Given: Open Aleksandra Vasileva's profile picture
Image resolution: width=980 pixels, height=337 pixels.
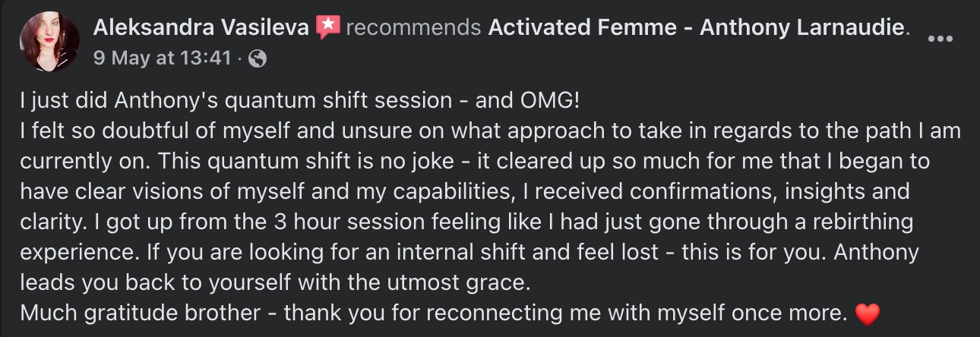Looking at the screenshot, I should pyautogui.click(x=49, y=43).
